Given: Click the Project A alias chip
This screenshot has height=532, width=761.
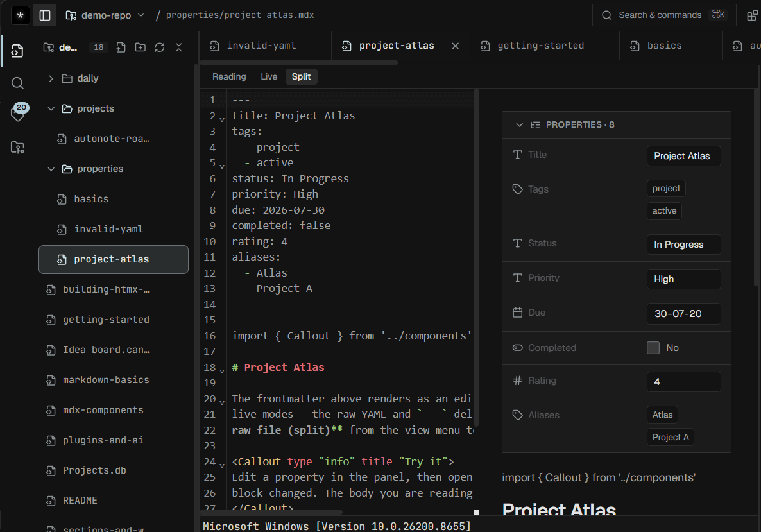Looking at the screenshot, I should click(671, 437).
